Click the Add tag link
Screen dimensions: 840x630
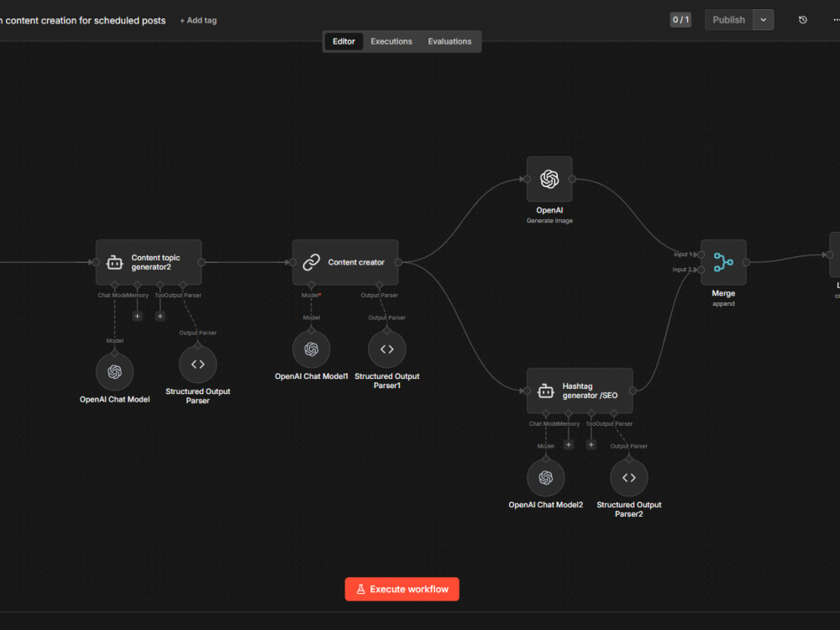(x=198, y=20)
